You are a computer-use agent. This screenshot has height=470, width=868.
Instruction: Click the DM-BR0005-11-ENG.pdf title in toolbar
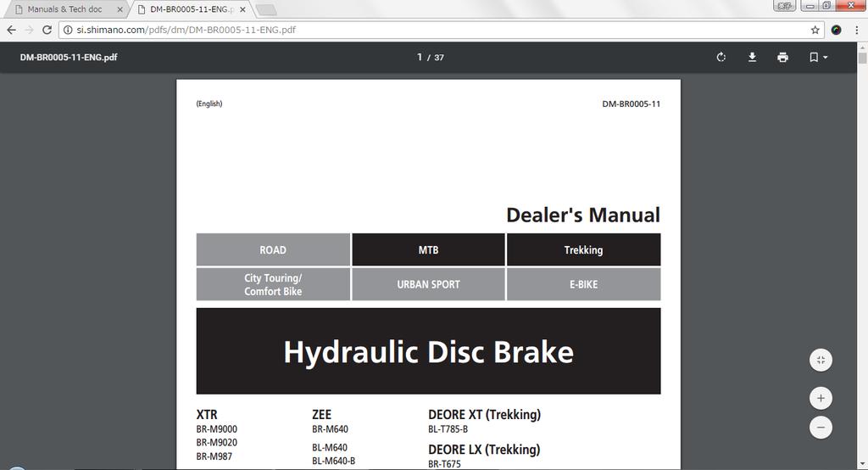(x=69, y=57)
